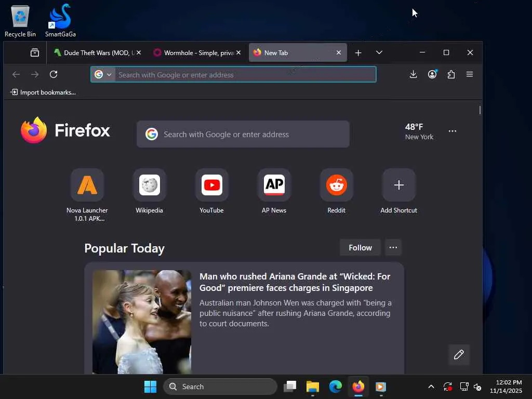
Task: Open search engine selector dropdown in address bar
Action: click(x=103, y=74)
